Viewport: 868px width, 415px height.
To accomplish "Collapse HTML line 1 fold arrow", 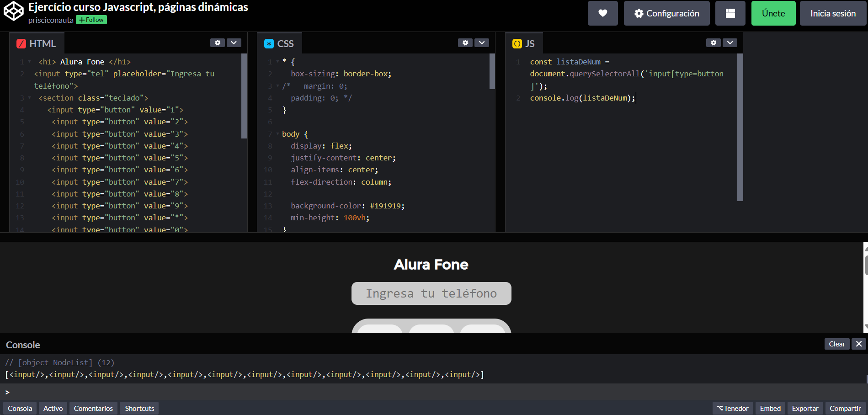I will point(30,62).
